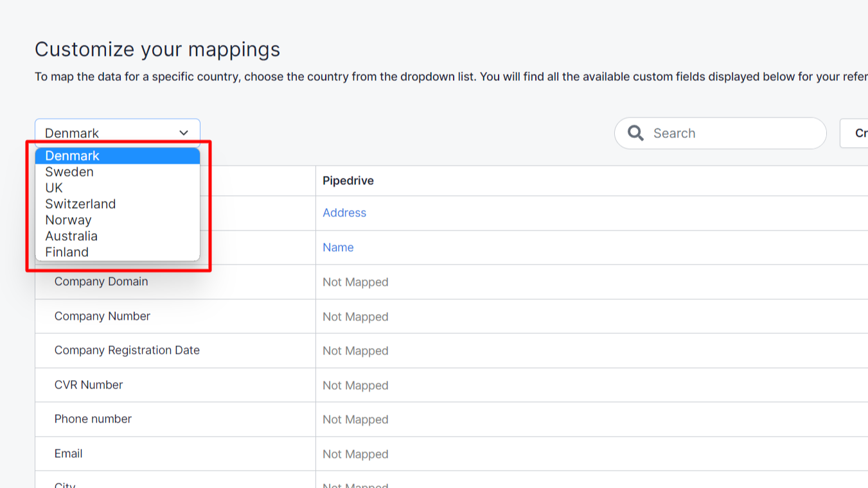This screenshot has height=488, width=868.
Task: Select Not Mapped next to Company Number
Action: [355, 317]
